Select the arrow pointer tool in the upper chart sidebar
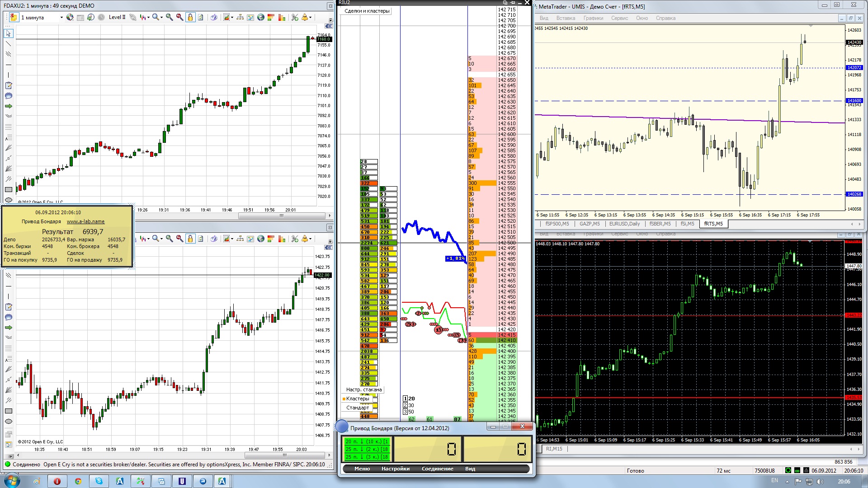 point(8,33)
